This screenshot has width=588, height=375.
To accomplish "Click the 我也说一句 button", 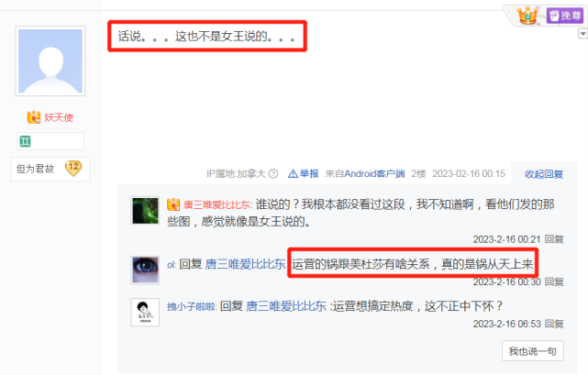I will [x=532, y=351].
